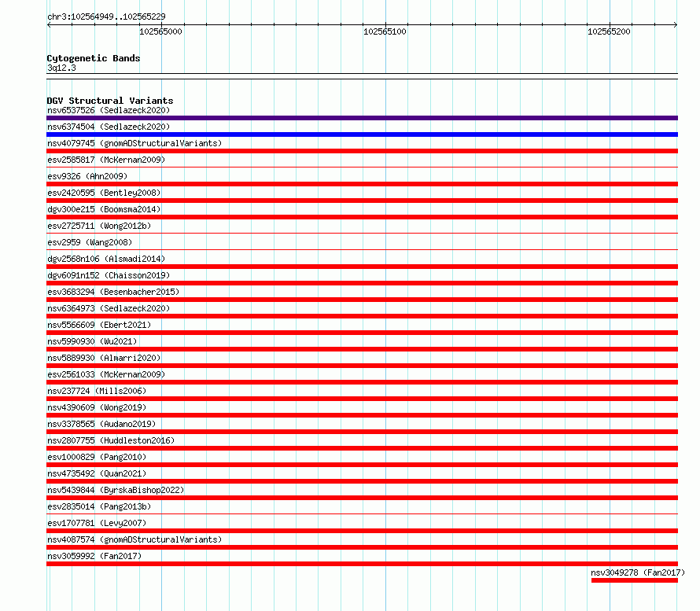Click nsv3049278 (Fan2017) label
The image size is (700, 611).
tap(638, 572)
